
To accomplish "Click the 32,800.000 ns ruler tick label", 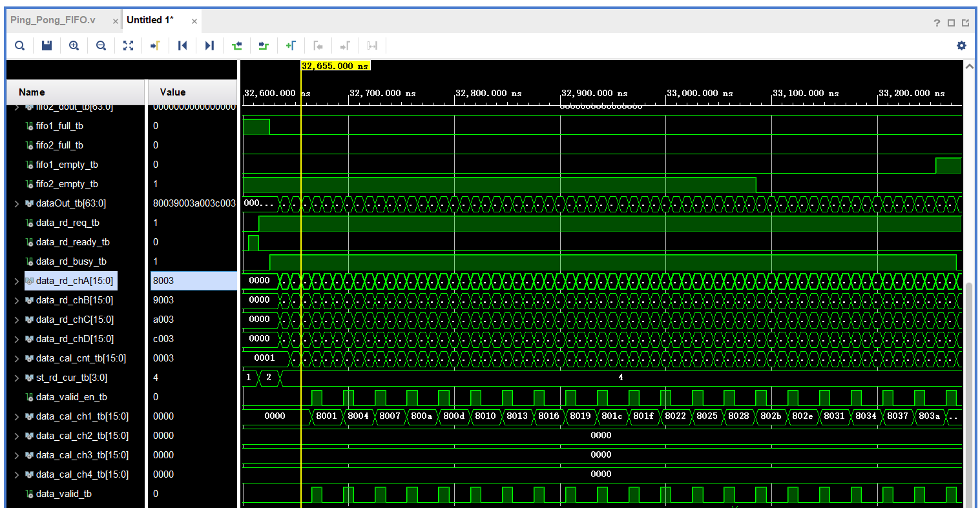I will (x=488, y=93).
